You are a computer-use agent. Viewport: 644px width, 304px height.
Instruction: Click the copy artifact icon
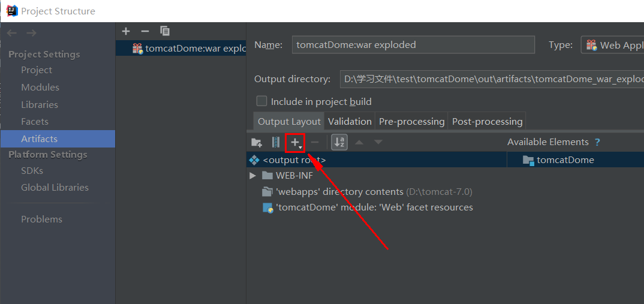pos(165,31)
